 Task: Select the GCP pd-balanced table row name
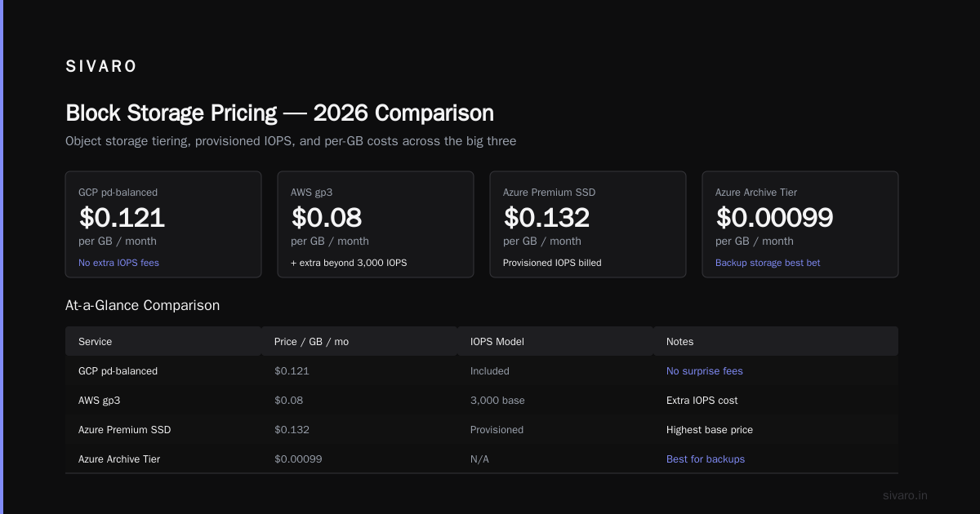tap(118, 370)
